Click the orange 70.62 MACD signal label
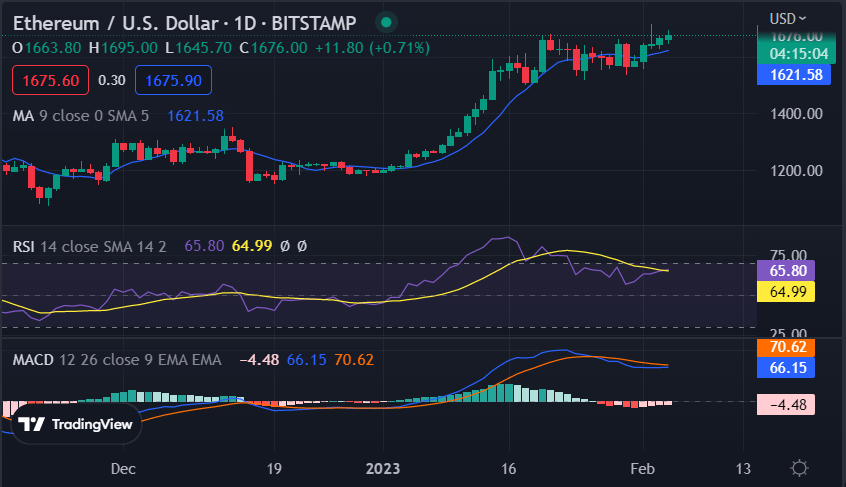 [789, 348]
